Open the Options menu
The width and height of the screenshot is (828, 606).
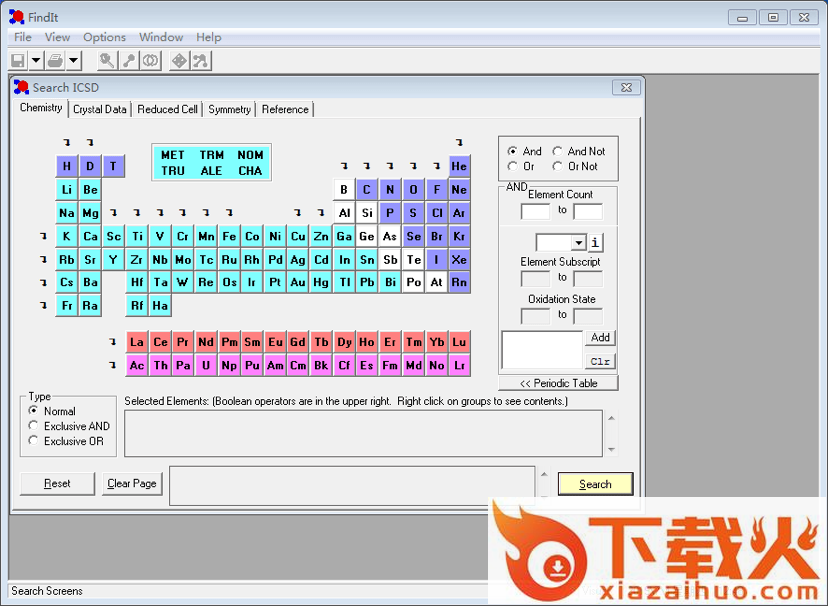click(x=105, y=37)
